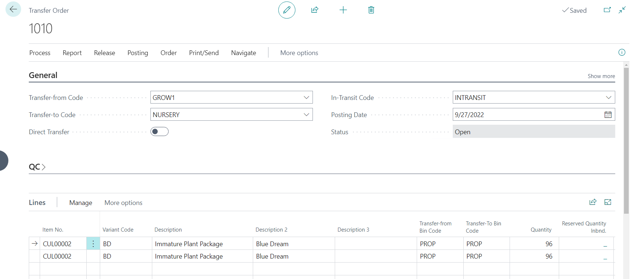Open the Transfer-from Code dropdown
This screenshot has height=279, width=644.
(306, 97)
